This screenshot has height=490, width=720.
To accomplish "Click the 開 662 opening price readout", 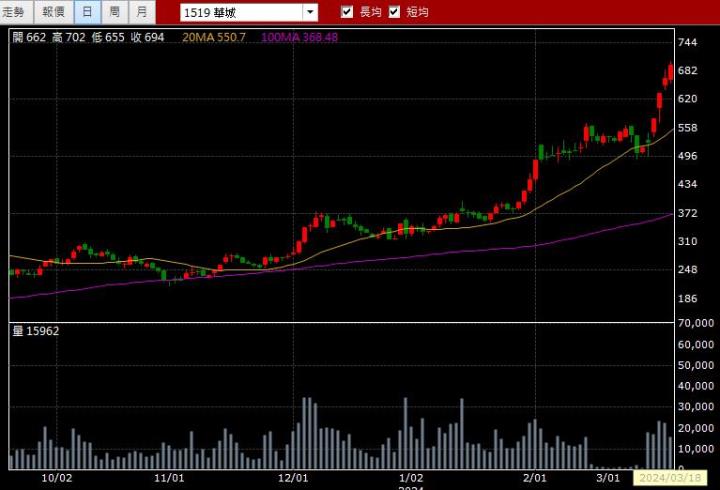I will point(28,37).
